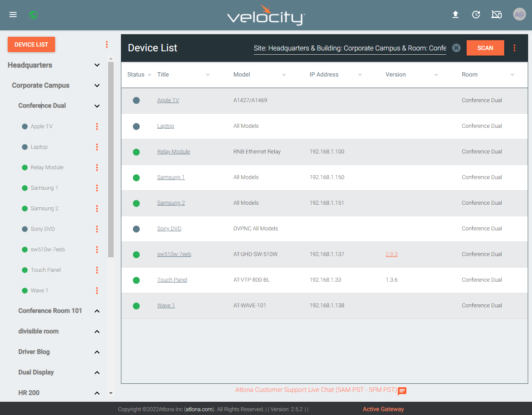The width and height of the screenshot is (532, 415).
Task: Open the Touch Panel device link
Action: pos(172,280)
